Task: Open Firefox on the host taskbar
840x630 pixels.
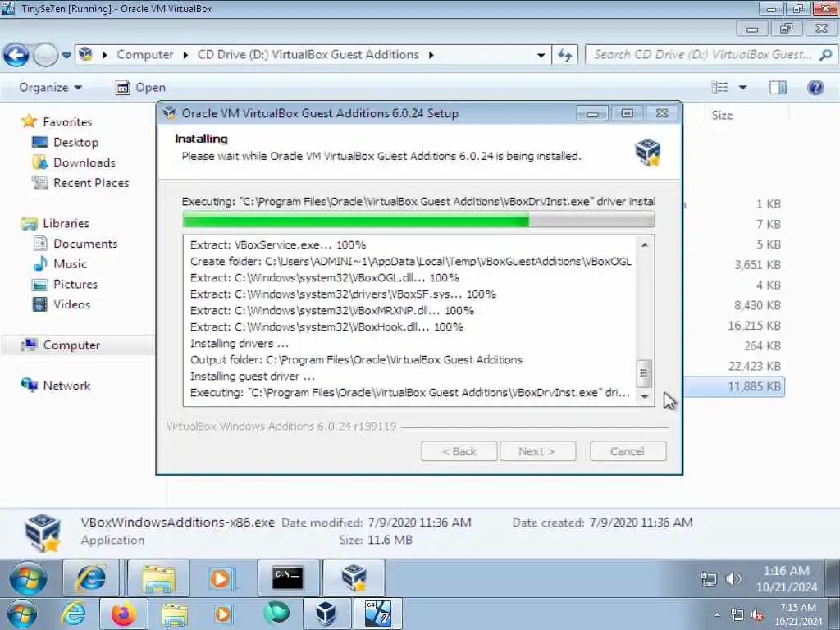Action: 123,614
